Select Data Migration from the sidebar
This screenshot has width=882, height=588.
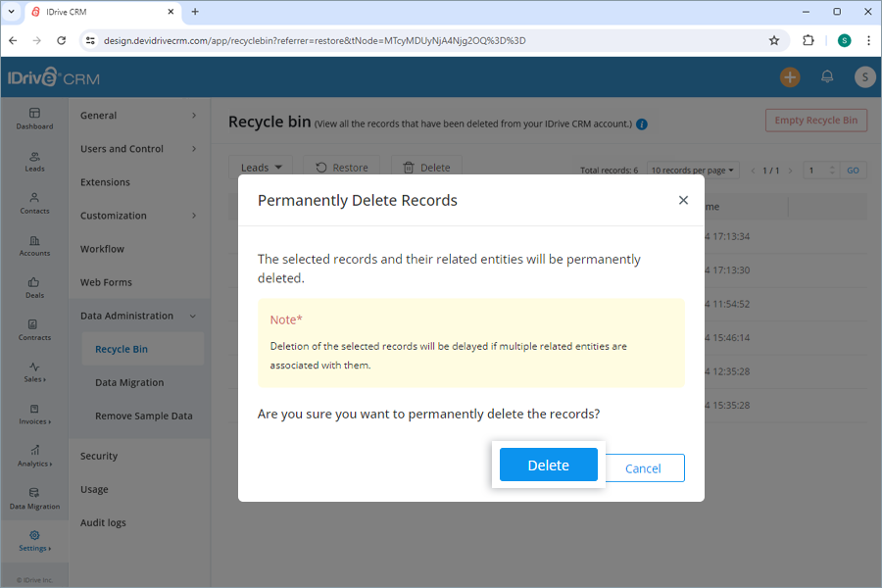[x=34, y=500]
